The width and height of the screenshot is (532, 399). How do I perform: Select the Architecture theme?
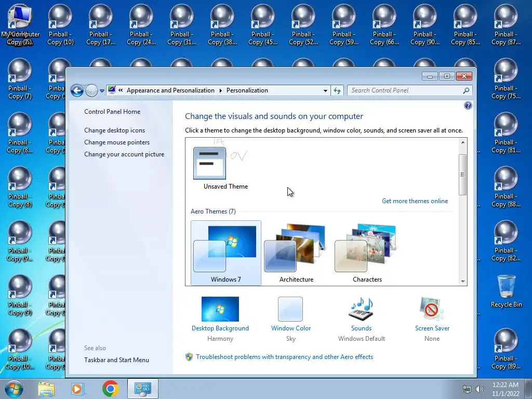[296, 253]
